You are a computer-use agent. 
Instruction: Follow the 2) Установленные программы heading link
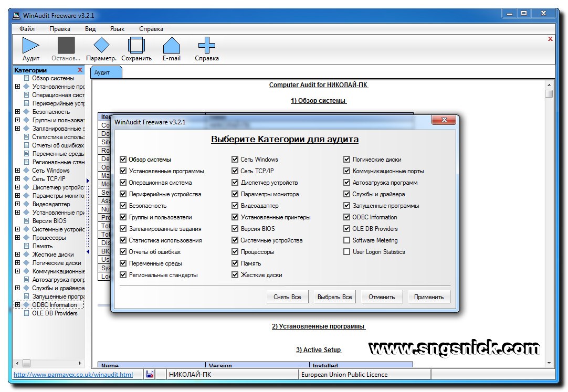[x=319, y=326]
